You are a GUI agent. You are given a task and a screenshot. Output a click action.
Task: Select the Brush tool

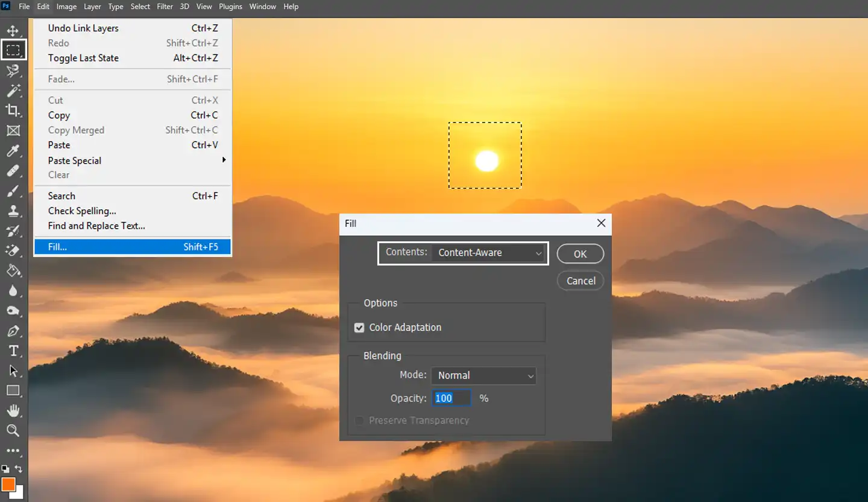pyautogui.click(x=13, y=191)
